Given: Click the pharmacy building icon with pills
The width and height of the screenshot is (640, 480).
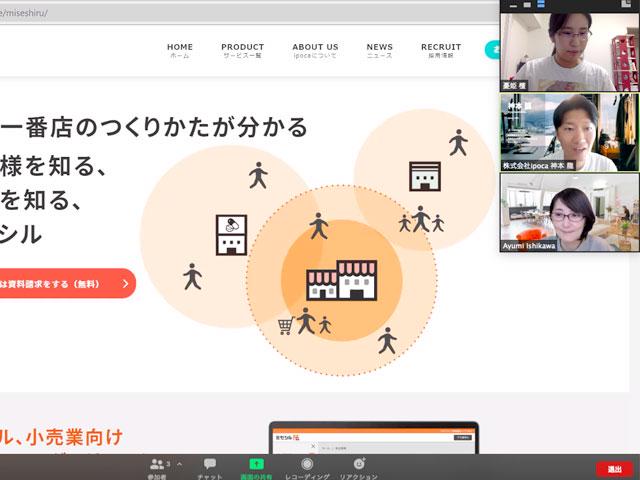Looking at the screenshot, I should [231, 235].
